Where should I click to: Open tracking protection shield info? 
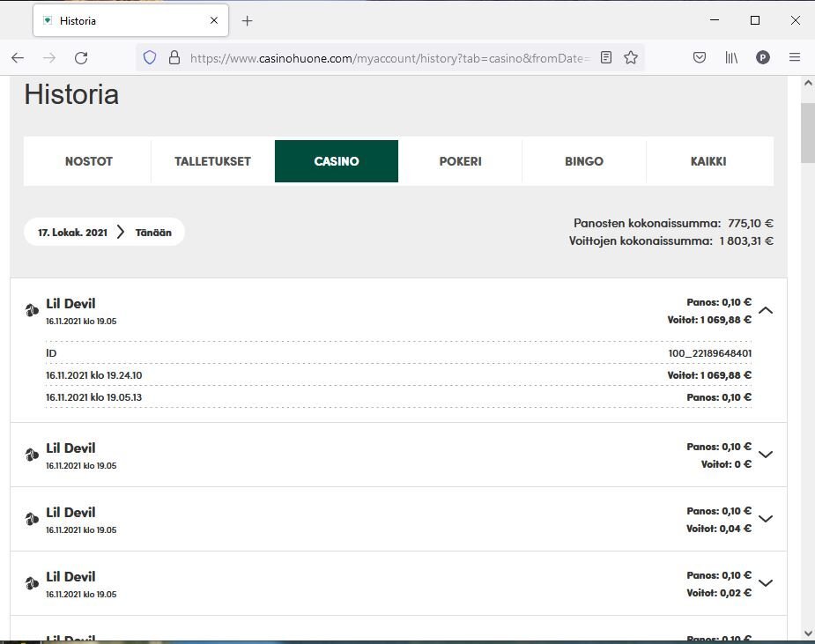[x=150, y=57]
